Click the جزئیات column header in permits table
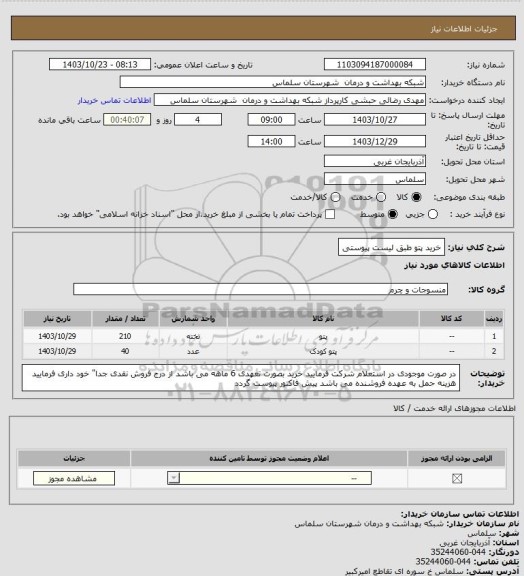The height and width of the screenshot is (576, 524). coord(74,458)
